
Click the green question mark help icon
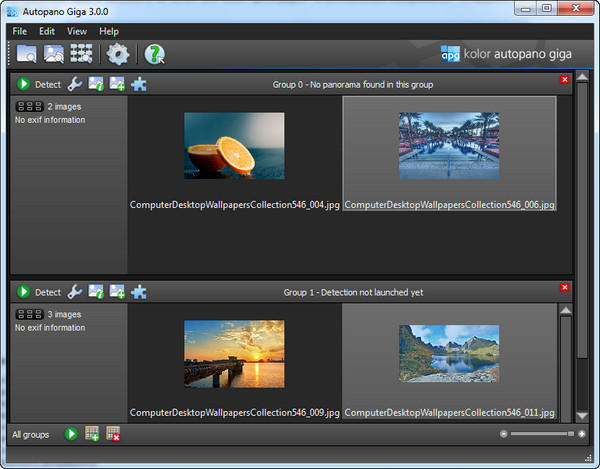click(154, 54)
